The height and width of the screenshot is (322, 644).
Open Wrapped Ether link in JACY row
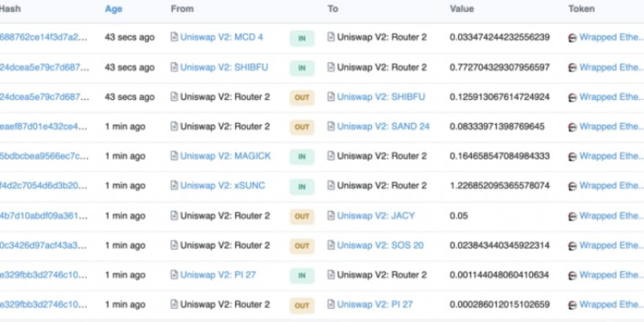tap(612, 216)
